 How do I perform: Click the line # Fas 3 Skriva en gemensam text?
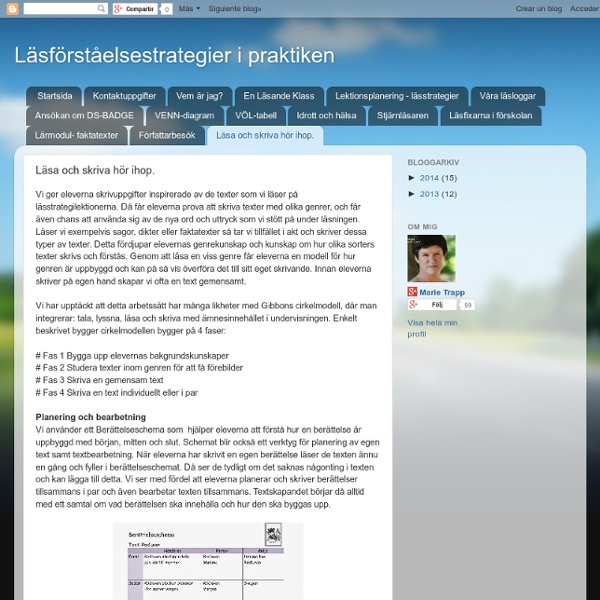pos(99,380)
